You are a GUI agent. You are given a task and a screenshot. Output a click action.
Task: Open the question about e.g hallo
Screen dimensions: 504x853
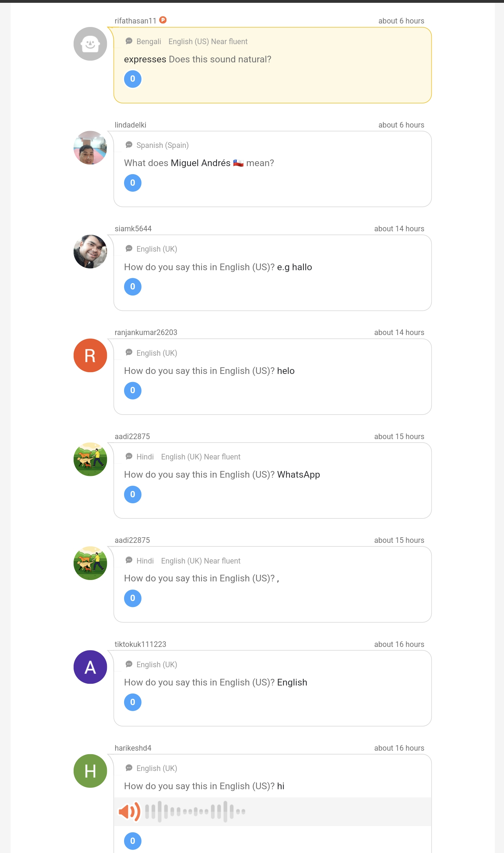pos(218,267)
